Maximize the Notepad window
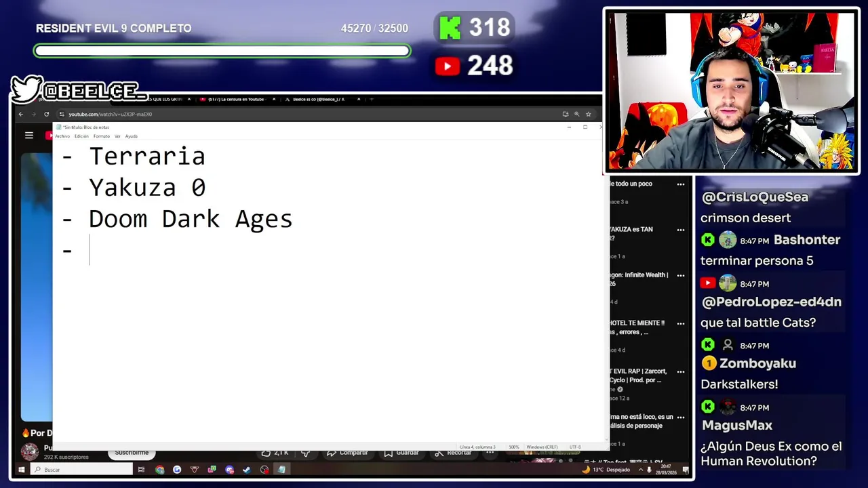868x488 pixels. coord(585,127)
